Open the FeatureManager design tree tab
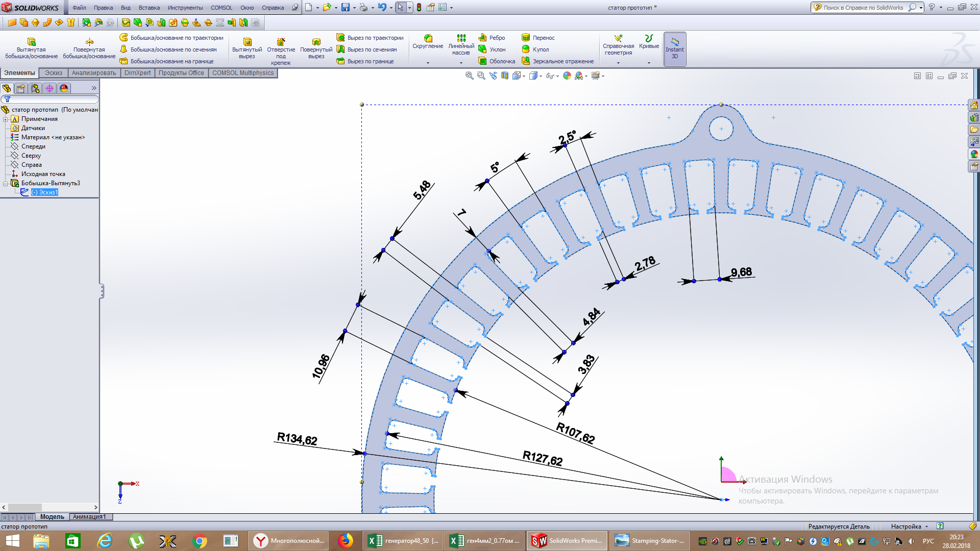This screenshot has width=980, height=551. [x=7, y=88]
